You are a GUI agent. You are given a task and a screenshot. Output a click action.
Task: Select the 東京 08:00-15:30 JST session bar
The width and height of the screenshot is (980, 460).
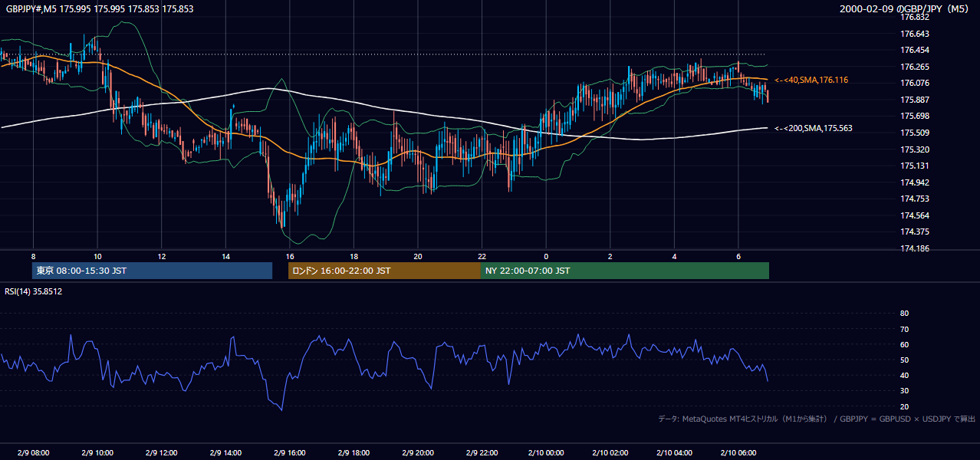point(152,271)
